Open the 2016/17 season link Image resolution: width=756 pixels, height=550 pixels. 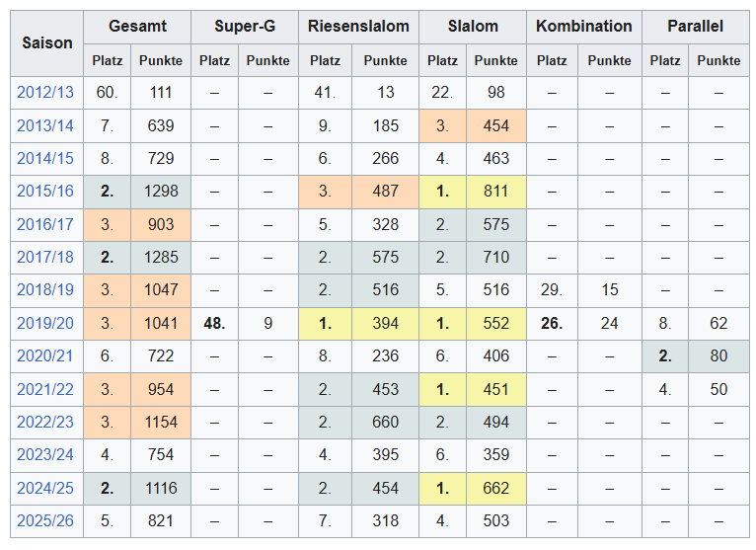click(44, 224)
